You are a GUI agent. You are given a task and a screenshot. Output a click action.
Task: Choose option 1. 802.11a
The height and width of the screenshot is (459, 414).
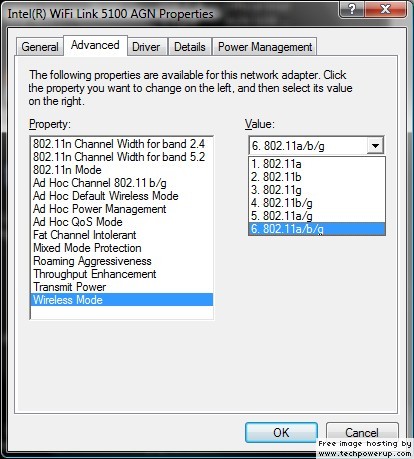click(317, 164)
